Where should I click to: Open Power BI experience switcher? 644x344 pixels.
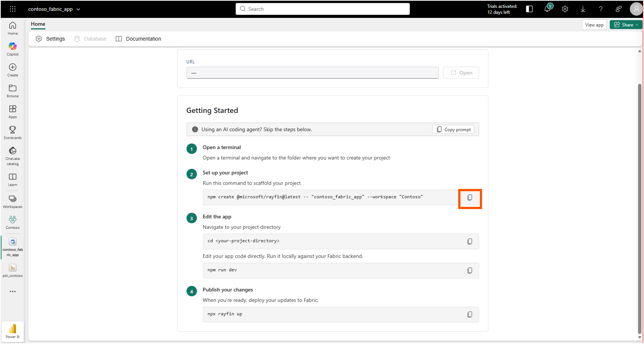[13, 331]
